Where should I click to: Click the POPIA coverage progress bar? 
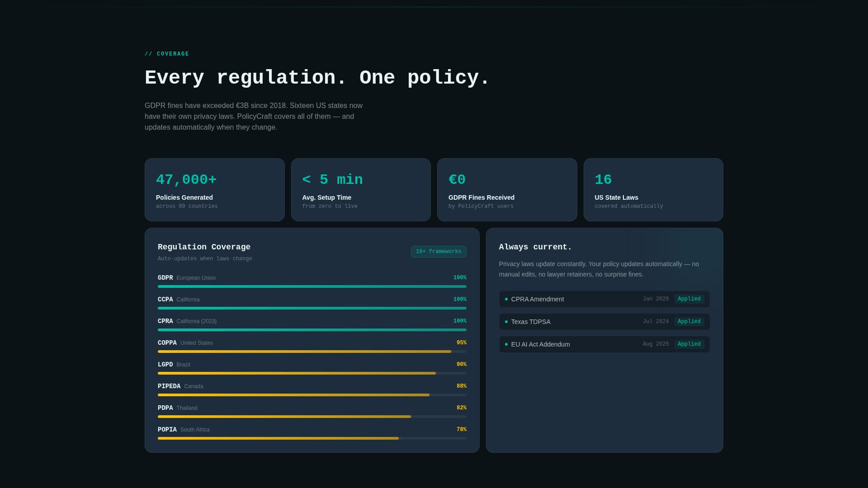pyautogui.click(x=312, y=438)
